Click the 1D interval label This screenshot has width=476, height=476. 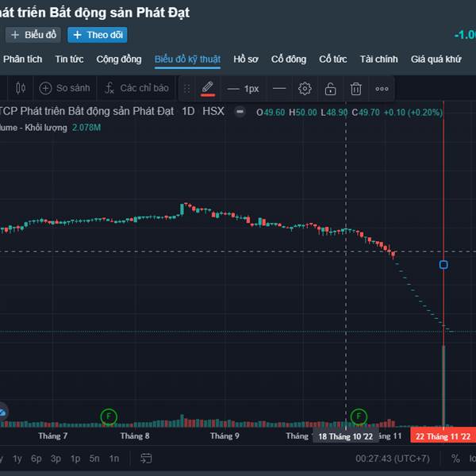point(188,111)
